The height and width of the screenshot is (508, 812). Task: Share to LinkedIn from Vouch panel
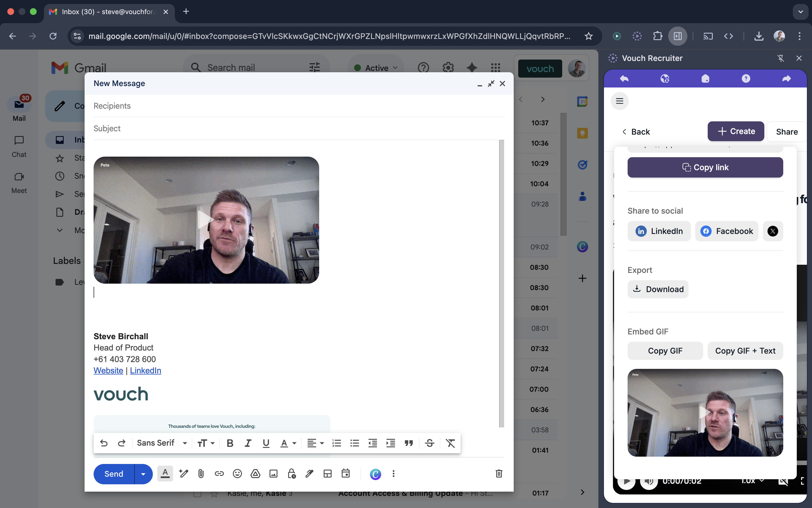(x=659, y=231)
